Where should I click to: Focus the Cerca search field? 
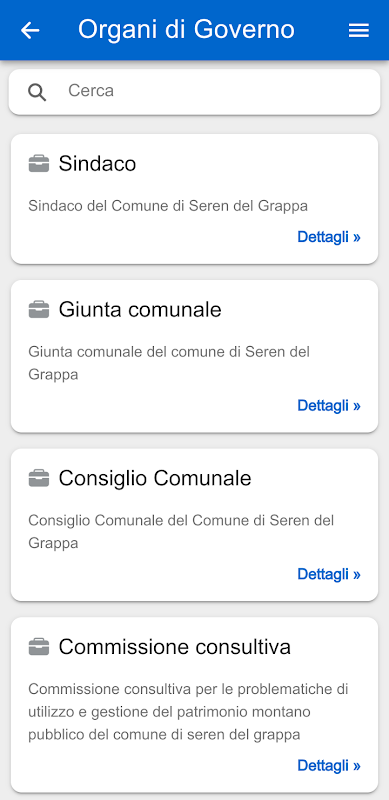point(194,92)
